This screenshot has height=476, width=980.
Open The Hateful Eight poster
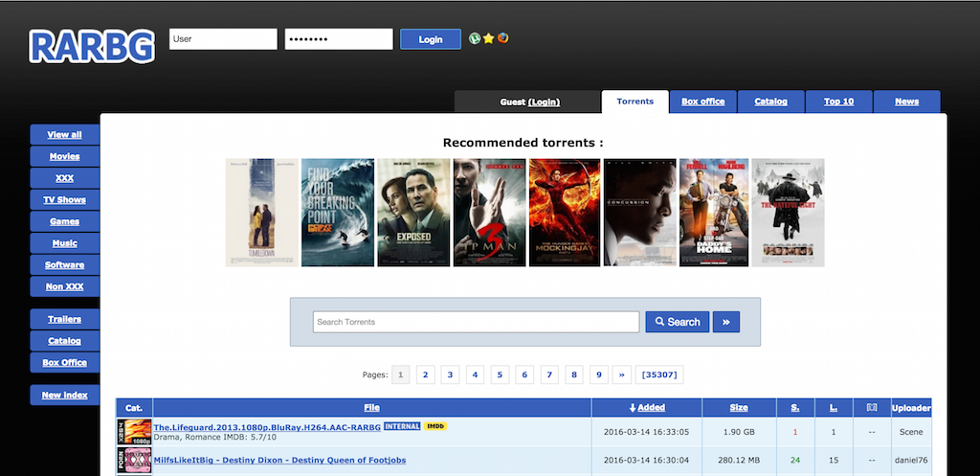point(789,212)
